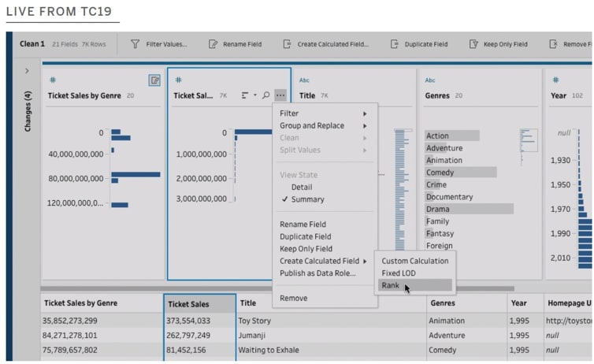Choose Rename Field in context menu
Screen dimensions: 594x364
(x=303, y=225)
